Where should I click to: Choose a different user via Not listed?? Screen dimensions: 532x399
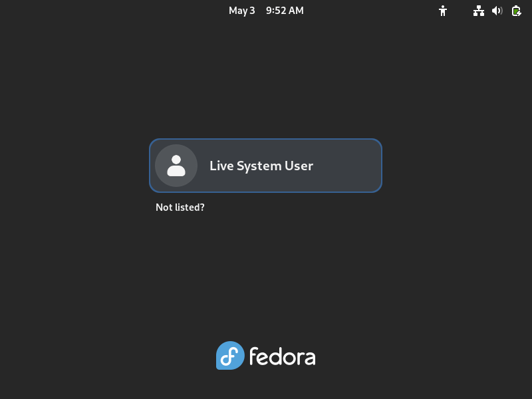(180, 207)
